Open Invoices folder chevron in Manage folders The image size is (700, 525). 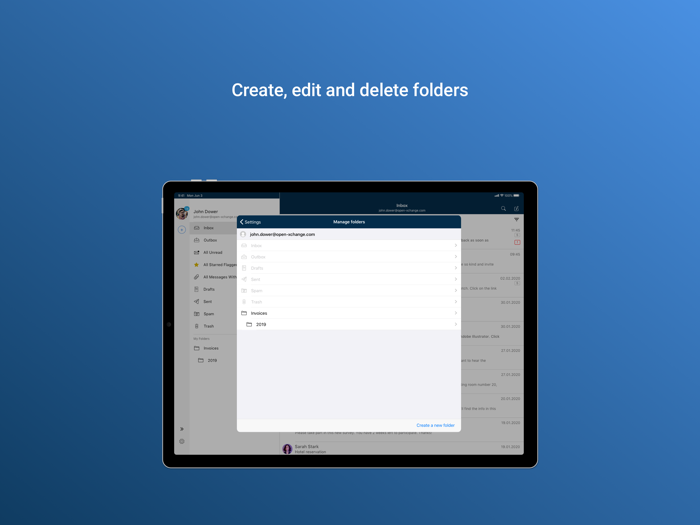pyautogui.click(x=455, y=313)
